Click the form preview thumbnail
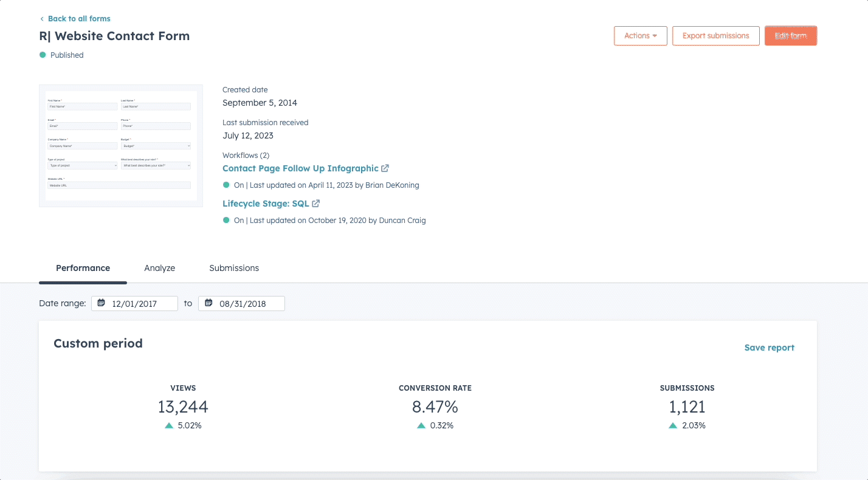This screenshot has height=480, width=868. [x=120, y=145]
